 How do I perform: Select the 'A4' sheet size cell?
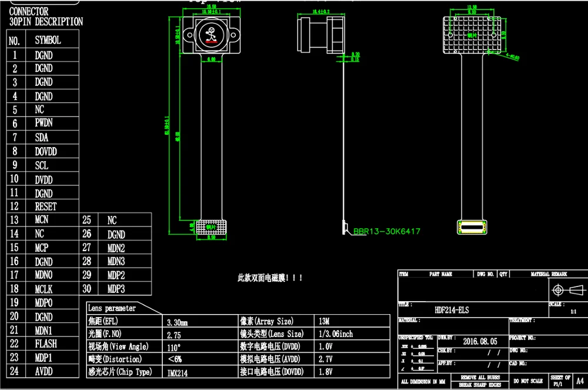[x=580, y=381]
